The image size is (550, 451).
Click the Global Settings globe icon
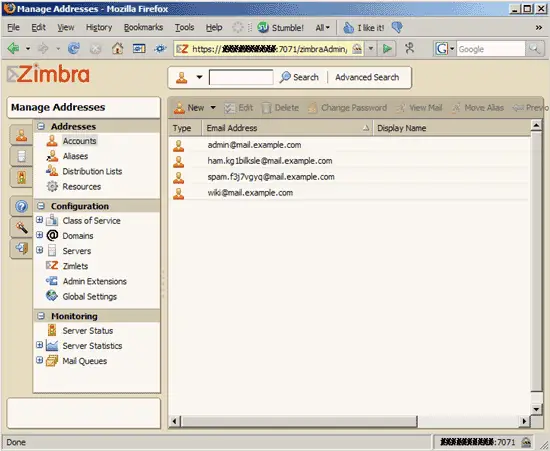[x=52, y=296]
